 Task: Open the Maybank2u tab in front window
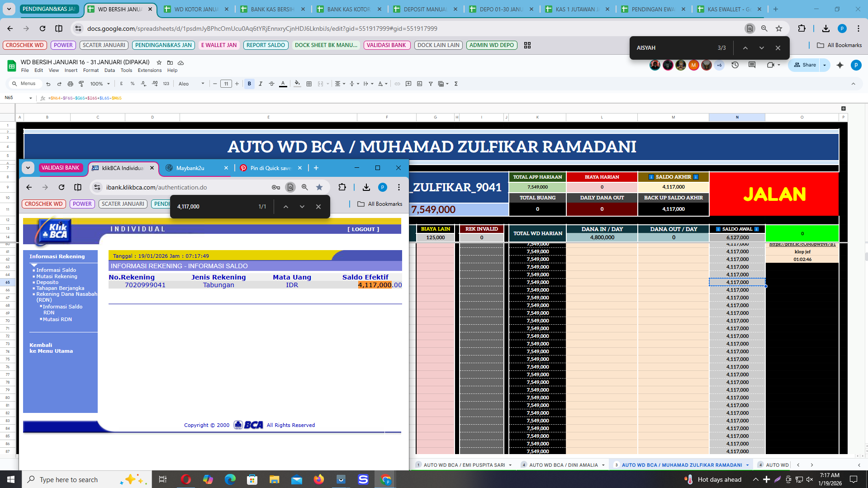pyautogui.click(x=196, y=168)
